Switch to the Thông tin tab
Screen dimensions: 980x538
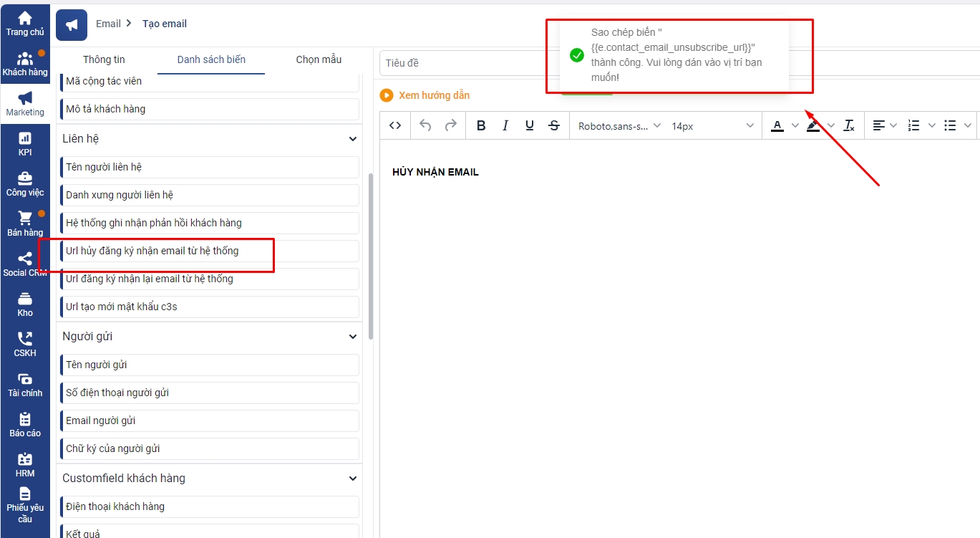104,59
